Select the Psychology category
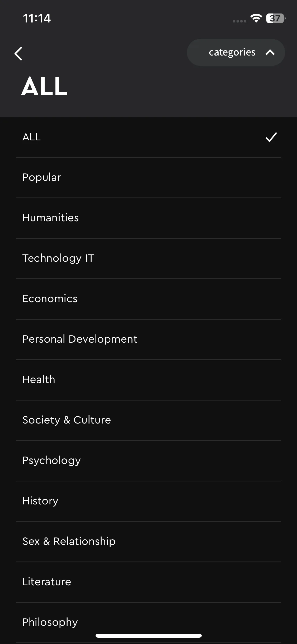This screenshot has width=297, height=644. click(x=148, y=461)
